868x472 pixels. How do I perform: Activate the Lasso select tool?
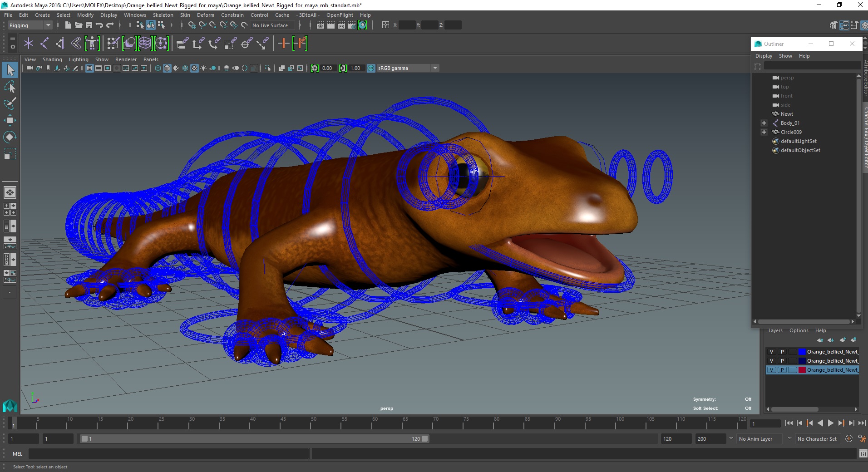click(x=10, y=87)
